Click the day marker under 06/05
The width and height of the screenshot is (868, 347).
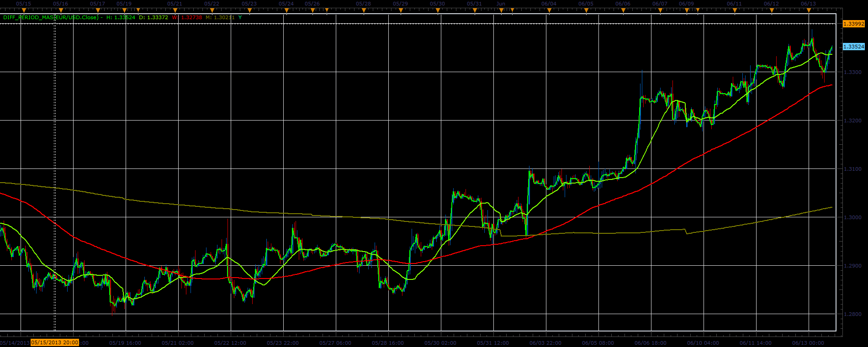pos(586,10)
